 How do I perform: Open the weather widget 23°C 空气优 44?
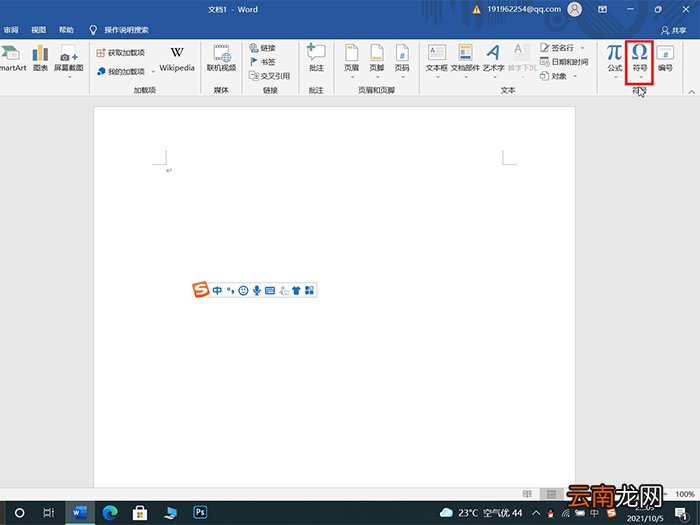coord(481,513)
